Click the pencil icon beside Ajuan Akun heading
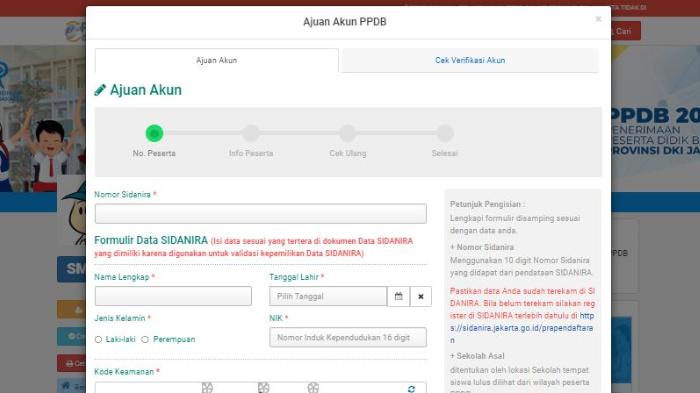The height and width of the screenshot is (393, 700). (x=100, y=90)
